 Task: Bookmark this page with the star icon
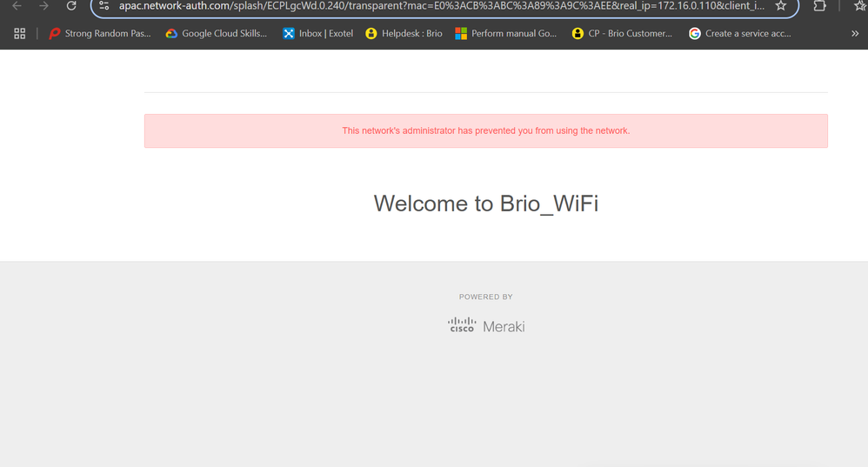780,6
